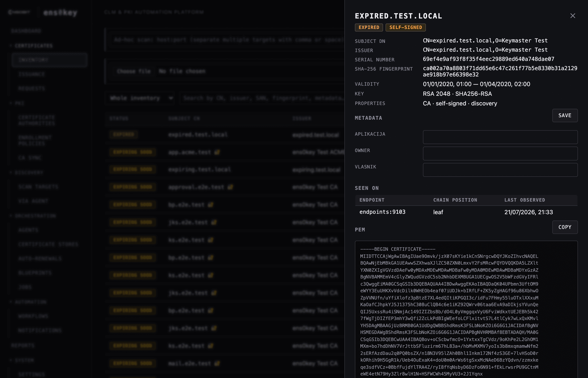Select the Subject DN value text
This screenshot has height=378, width=588.
[x=485, y=41]
